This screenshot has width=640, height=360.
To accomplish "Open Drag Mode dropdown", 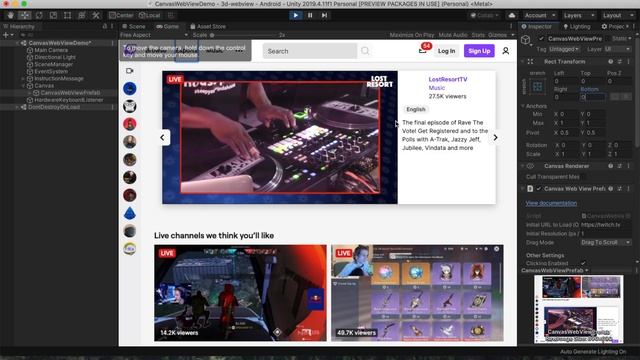I will (606, 242).
